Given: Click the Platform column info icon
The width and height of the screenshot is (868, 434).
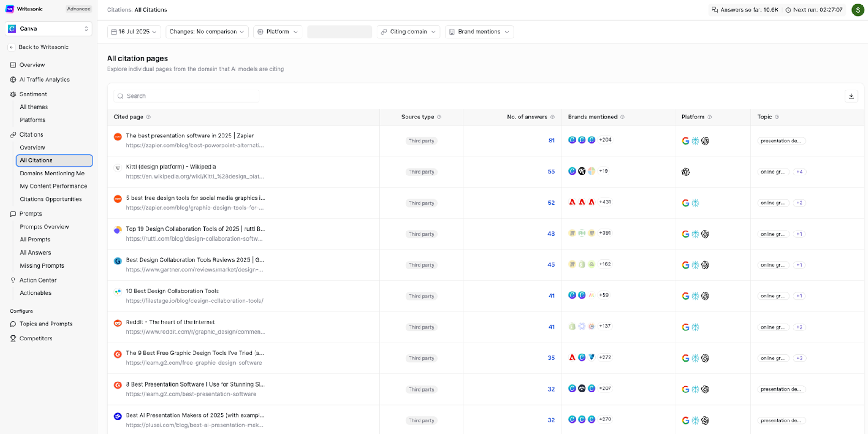Looking at the screenshot, I should tap(709, 117).
